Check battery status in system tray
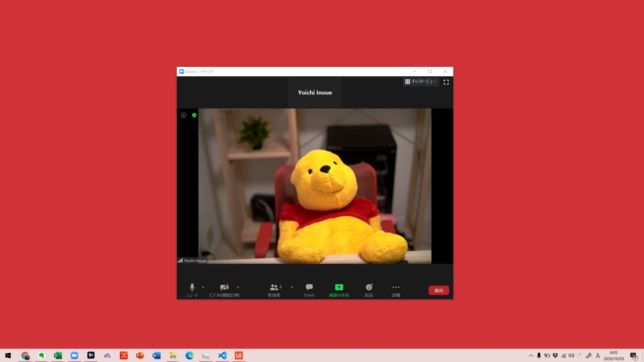This screenshot has height=362, width=644. [x=547, y=355]
